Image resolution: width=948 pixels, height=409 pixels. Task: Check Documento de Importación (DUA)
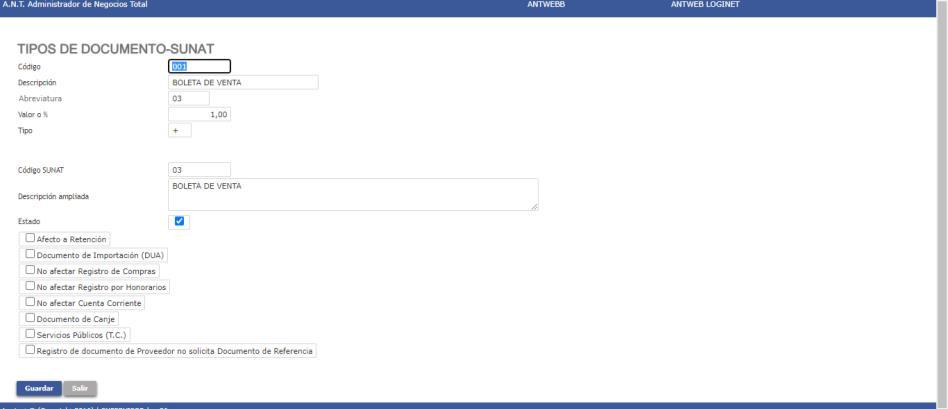point(30,254)
